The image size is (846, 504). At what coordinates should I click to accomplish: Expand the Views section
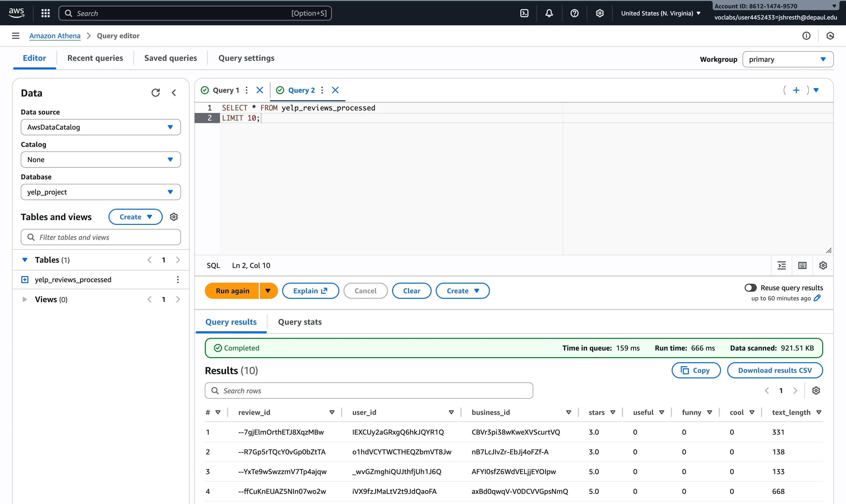click(25, 299)
